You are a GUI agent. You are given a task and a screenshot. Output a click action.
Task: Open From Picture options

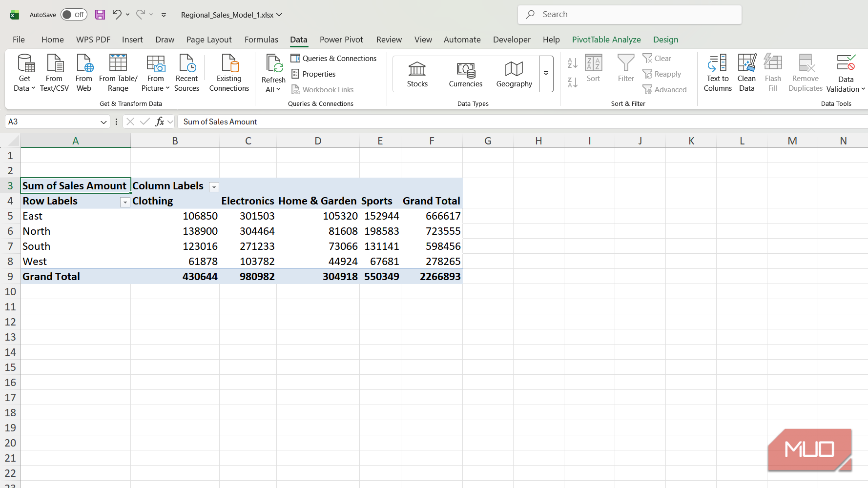(x=155, y=73)
